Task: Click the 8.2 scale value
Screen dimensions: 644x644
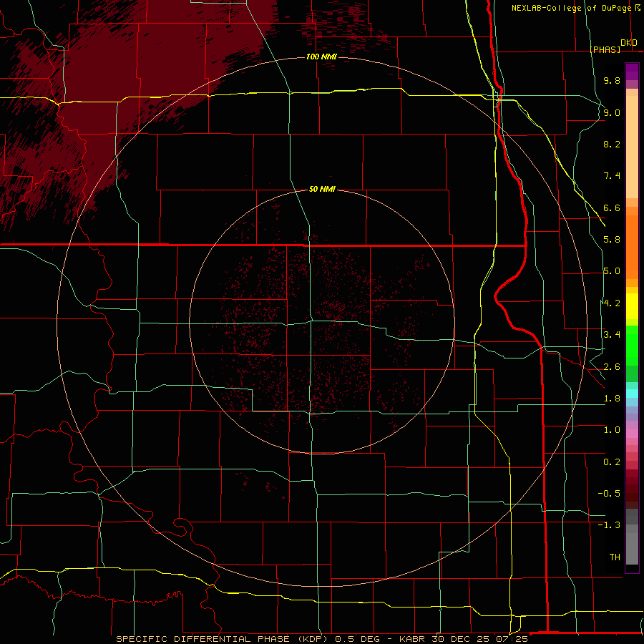Action: pyautogui.click(x=612, y=144)
